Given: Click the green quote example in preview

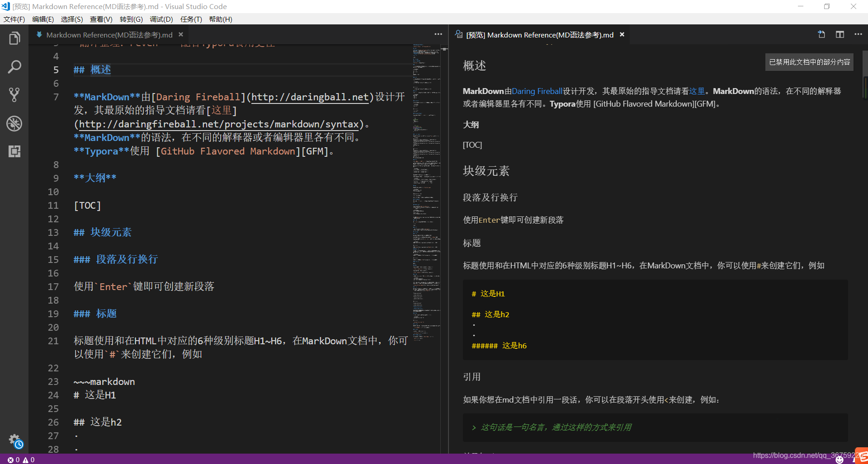Looking at the screenshot, I should coord(552,427).
